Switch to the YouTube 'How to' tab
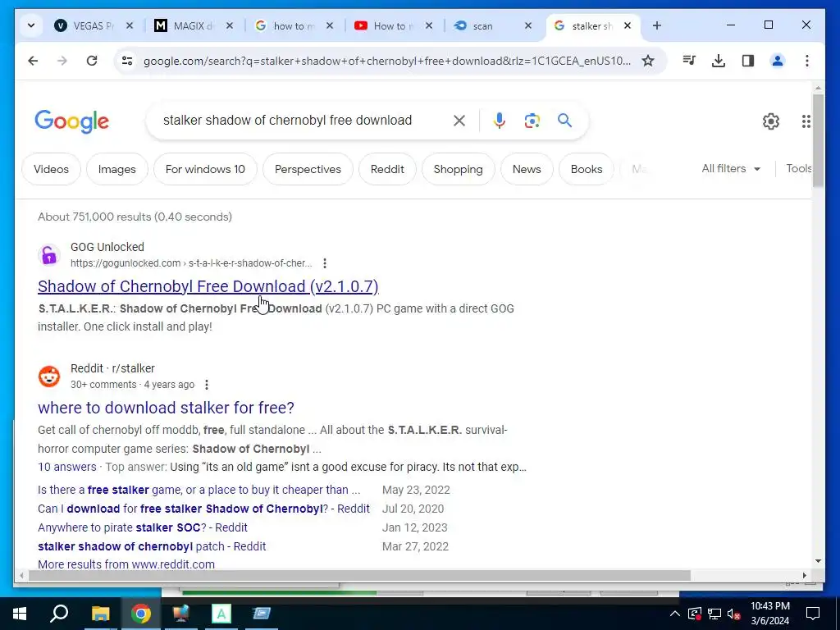This screenshot has width=840, height=630. point(386,25)
